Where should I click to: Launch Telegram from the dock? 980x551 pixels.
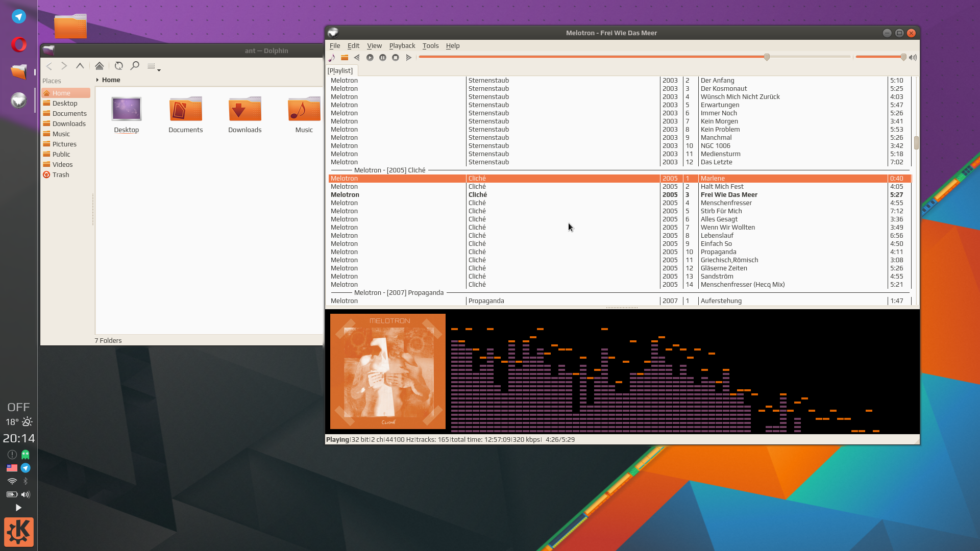click(19, 16)
